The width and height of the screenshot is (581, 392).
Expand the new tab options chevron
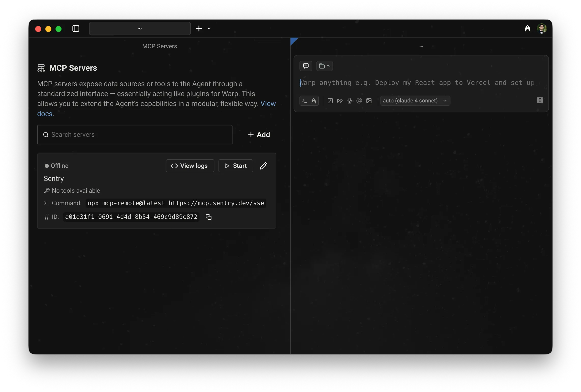pos(209,28)
